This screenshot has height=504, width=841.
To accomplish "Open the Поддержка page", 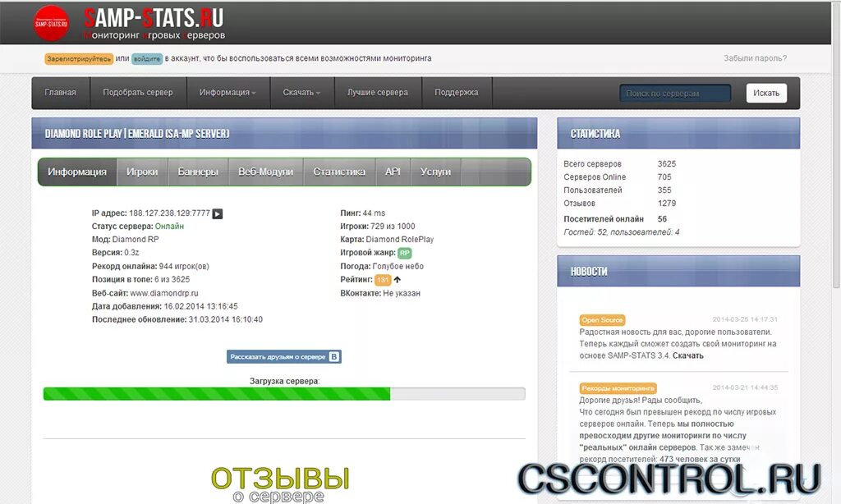I will click(x=457, y=92).
